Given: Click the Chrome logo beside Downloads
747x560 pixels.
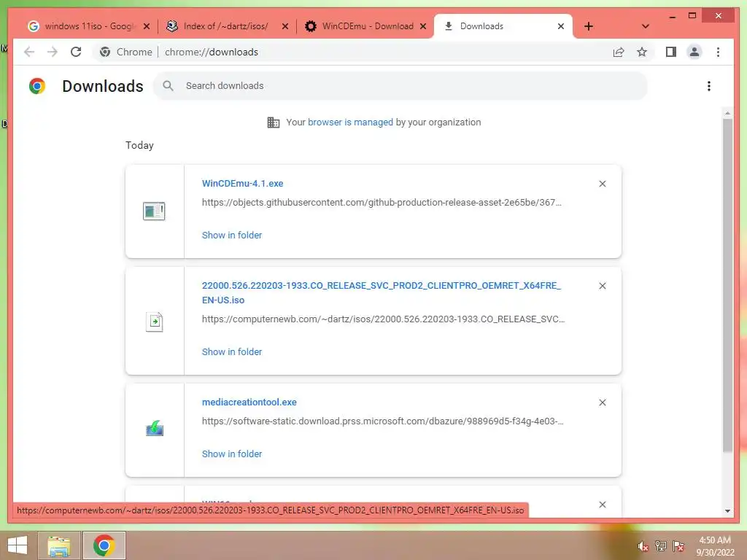Looking at the screenshot, I should click(x=37, y=86).
